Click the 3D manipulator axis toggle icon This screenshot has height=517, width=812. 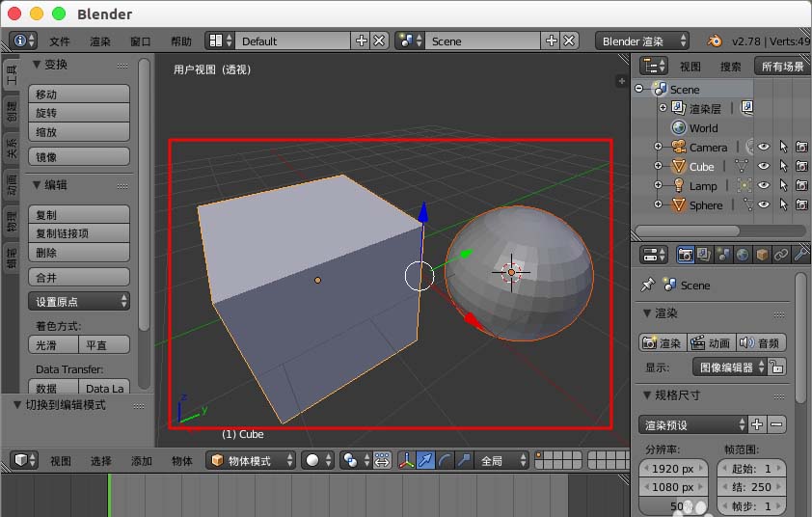(408, 461)
